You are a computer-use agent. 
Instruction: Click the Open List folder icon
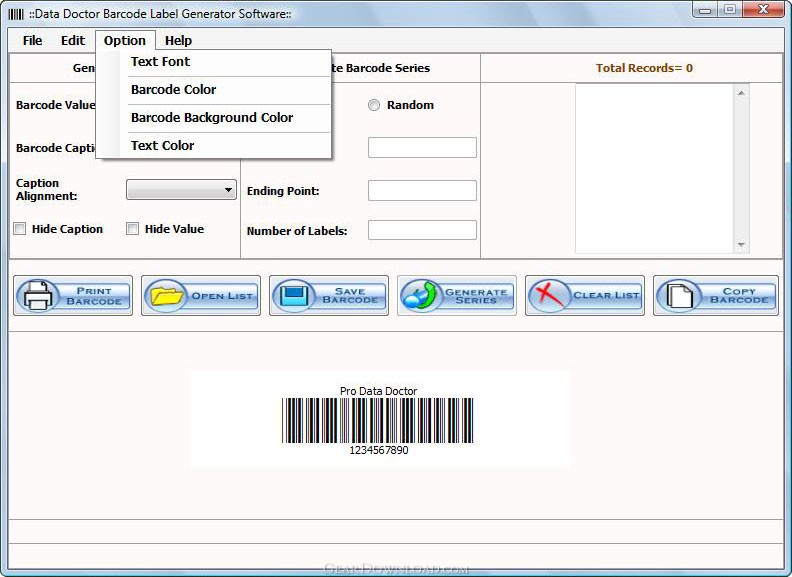click(x=167, y=296)
